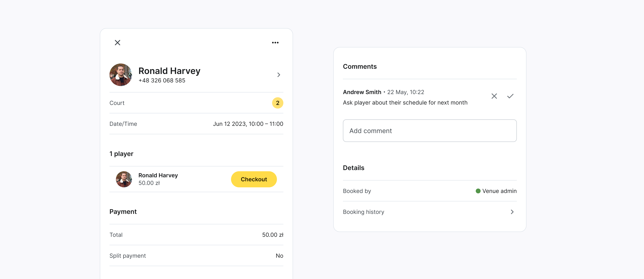Open Booking history chevron arrow

click(x=512, y=212)
